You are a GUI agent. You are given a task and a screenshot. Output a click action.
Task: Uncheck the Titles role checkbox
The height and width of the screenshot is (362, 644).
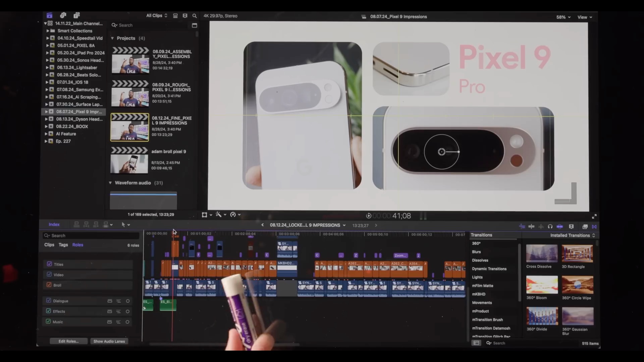tap(49, 264)
